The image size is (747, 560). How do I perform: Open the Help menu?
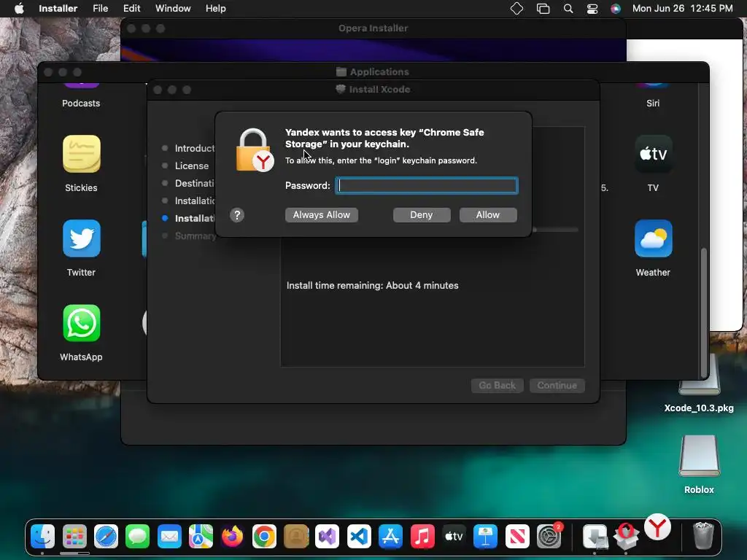point(215,9)
